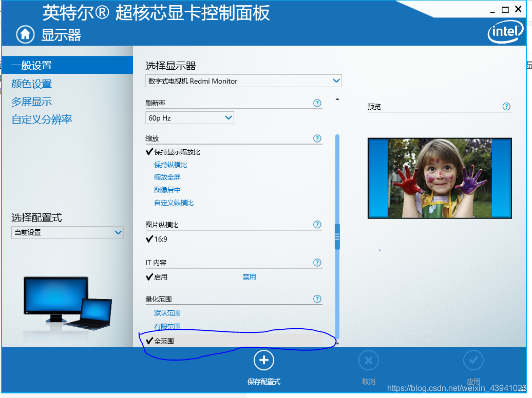This screenshot has width=532, height=398.
Task: Expand the 60p Hz refresh rate dropdown
Action: click(x=189, y=117)
